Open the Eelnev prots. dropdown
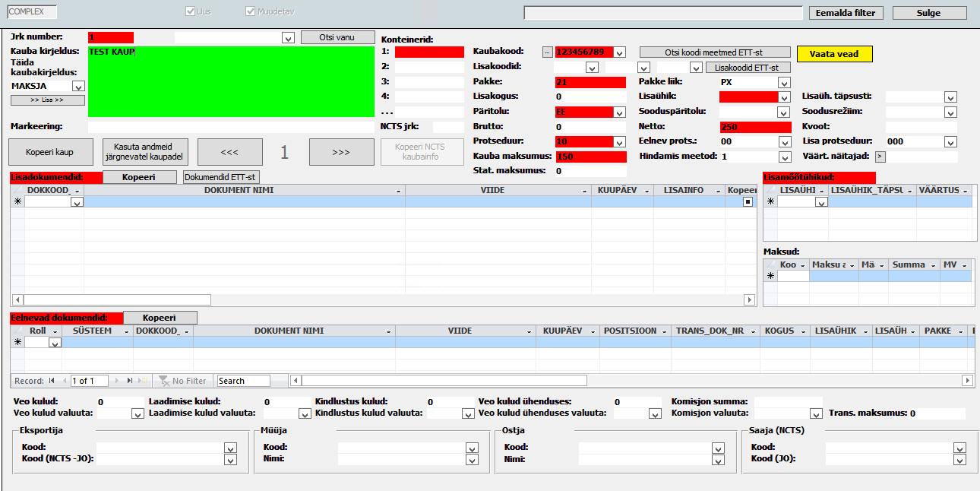Screen dimensions: 980x491 784,141
